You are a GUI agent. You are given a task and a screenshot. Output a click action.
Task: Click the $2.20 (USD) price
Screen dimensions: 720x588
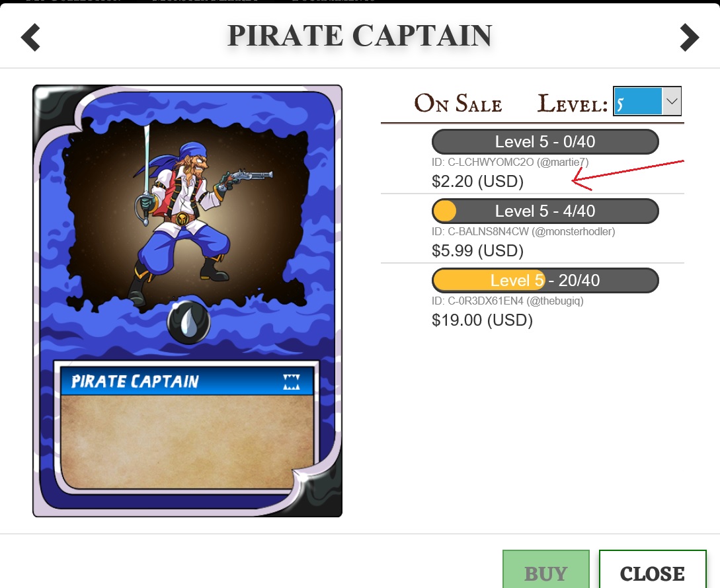(x=477, y=181)
